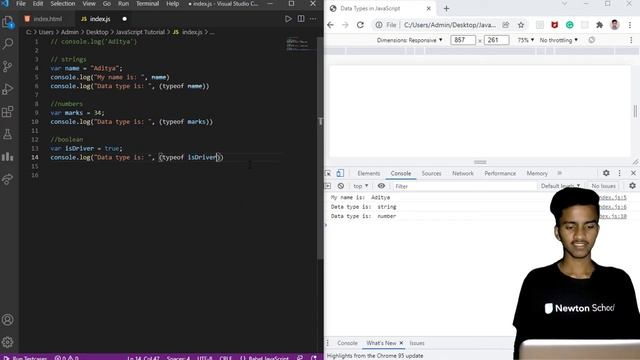Open the Run and Debug view
Image resolution: width=640 pixels, height=360 pixels.
click(x=8, y=89)
